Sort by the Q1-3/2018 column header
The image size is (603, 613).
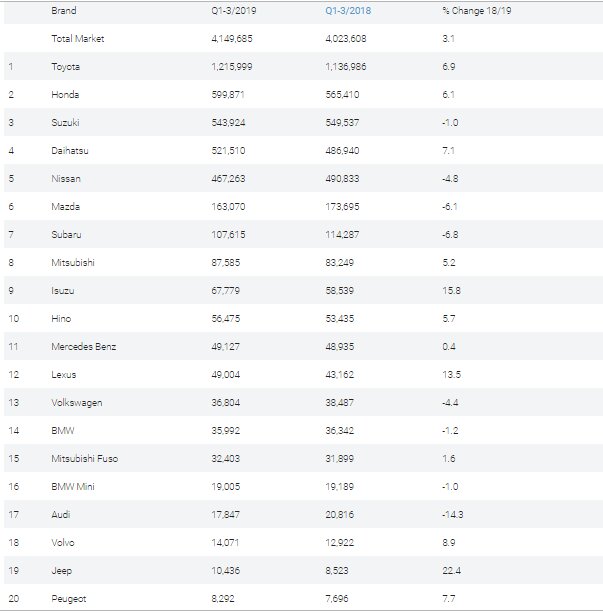coord(348,10)
